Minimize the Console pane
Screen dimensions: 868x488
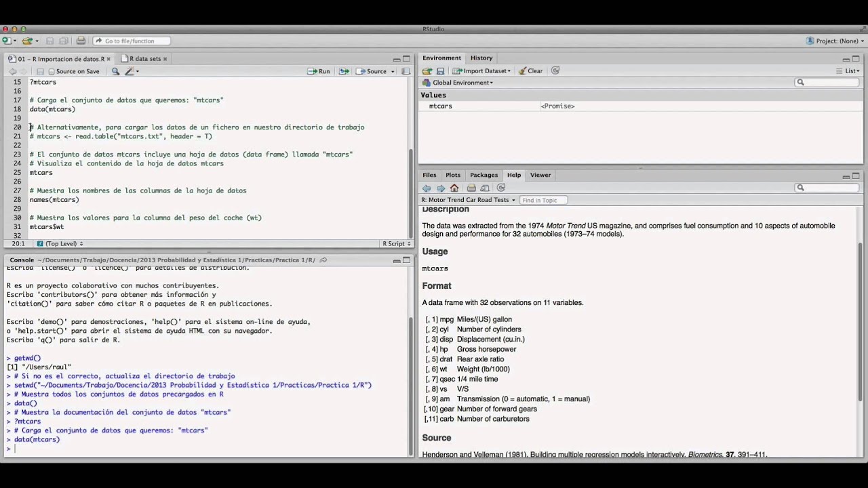click(x=397, y=260)
